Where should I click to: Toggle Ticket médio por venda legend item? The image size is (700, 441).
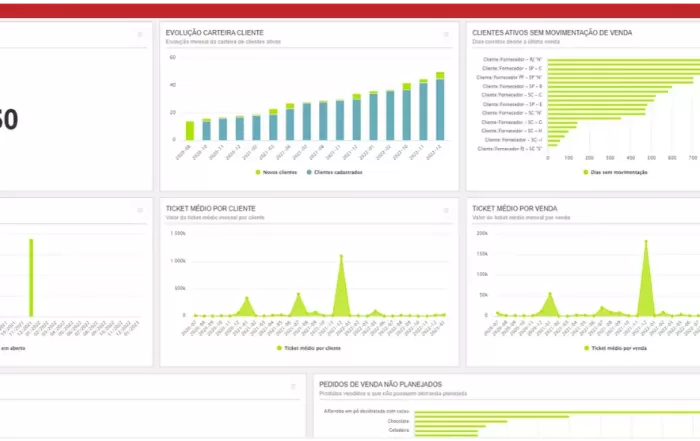tap(615, 347)
